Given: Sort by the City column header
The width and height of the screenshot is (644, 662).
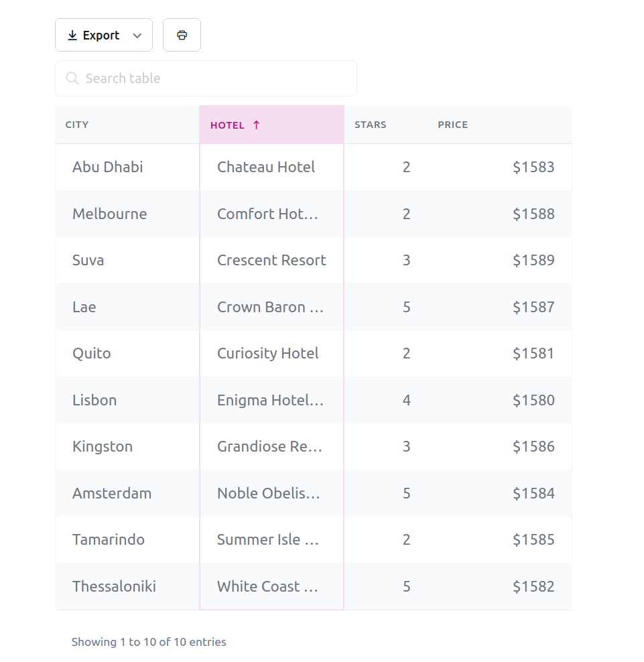Looking at the screenshot, I should point(127,125).
